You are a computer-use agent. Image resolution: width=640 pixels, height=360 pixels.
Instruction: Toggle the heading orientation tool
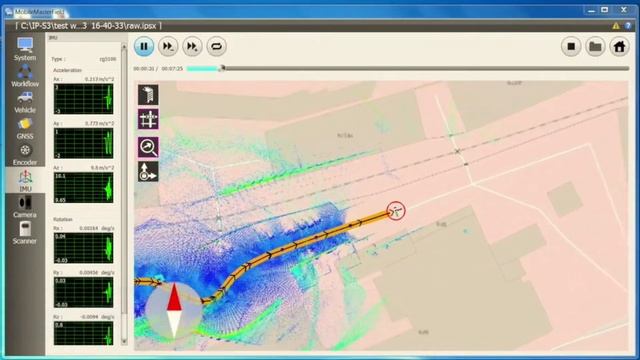[148, 171]
